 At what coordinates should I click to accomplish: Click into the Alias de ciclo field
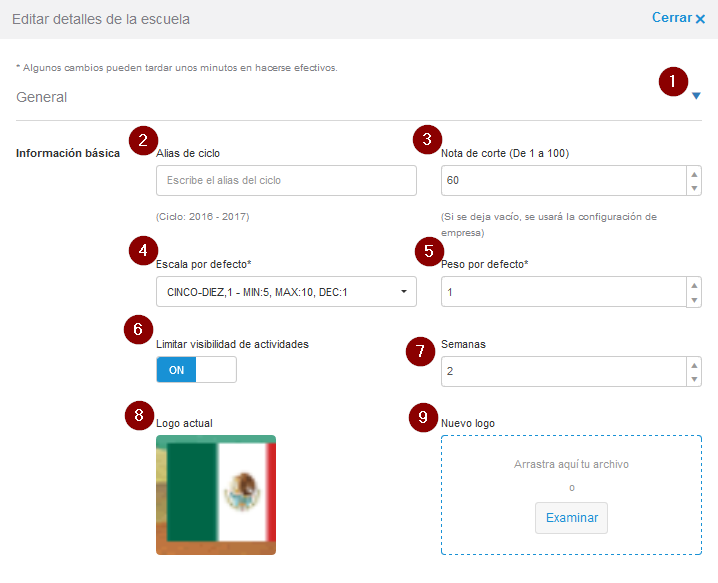[x=286, y=181]
